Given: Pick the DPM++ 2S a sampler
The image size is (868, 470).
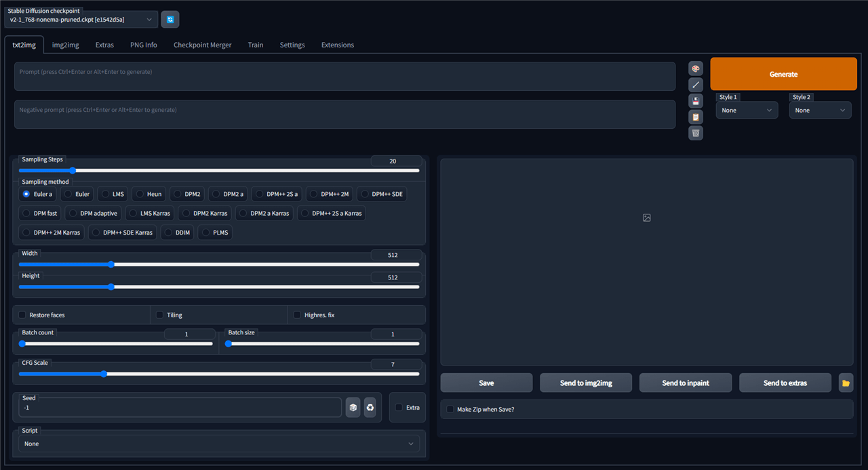Looking at the screenshot, I should [x=277, y=194].
